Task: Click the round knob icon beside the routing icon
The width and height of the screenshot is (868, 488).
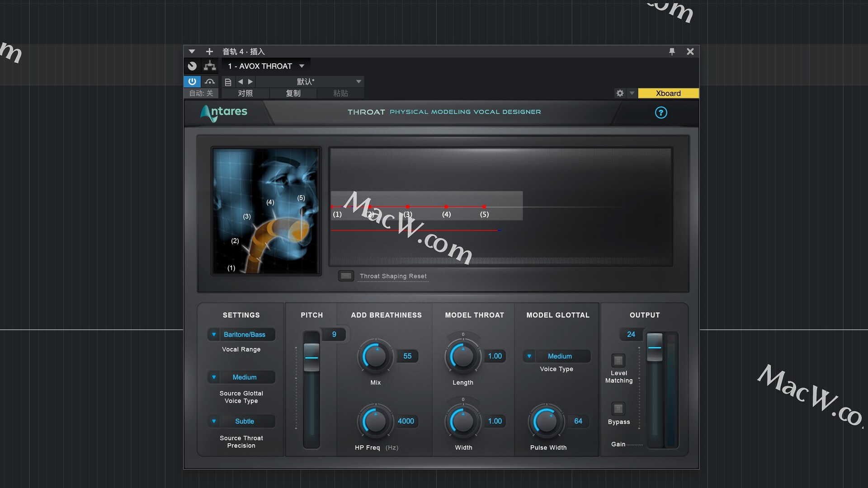Action: [x=192, y=66]
